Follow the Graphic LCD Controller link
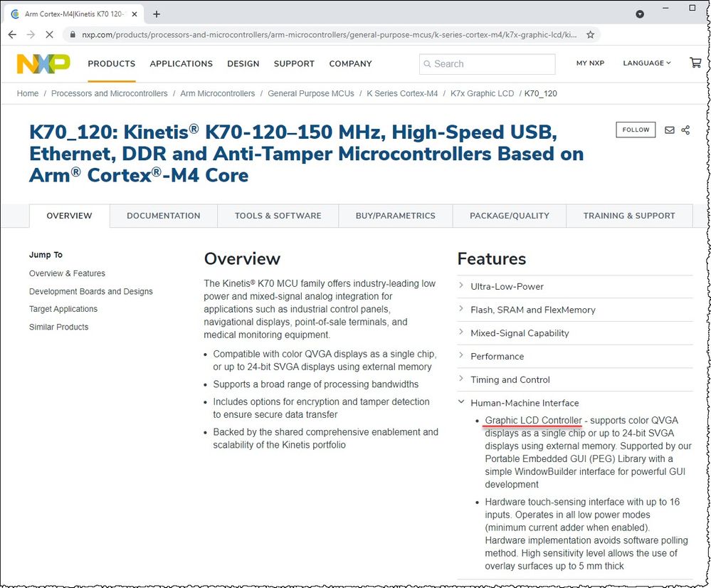The width and height of the screenshot is (711, 588). [533, 420]
